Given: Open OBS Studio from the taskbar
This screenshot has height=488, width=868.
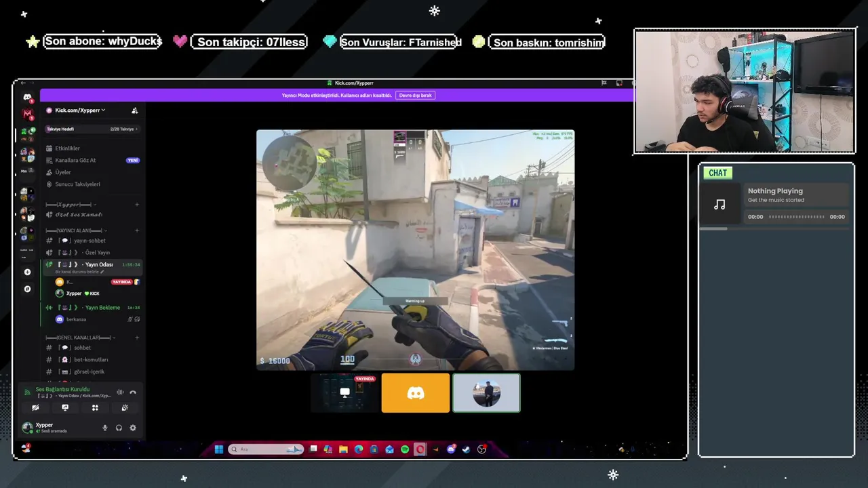Looking at the screenshot, I should [482, 449].
